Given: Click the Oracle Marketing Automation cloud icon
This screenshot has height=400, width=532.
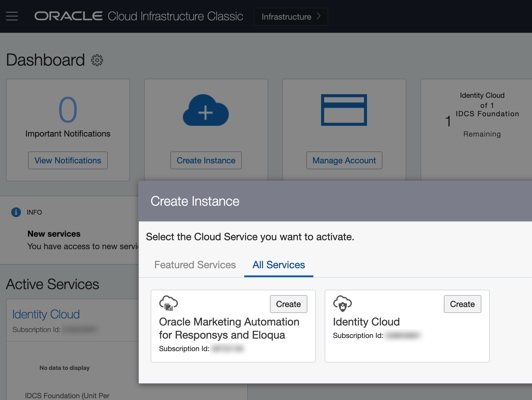Looking at the screenshot, I should (169, 303).
